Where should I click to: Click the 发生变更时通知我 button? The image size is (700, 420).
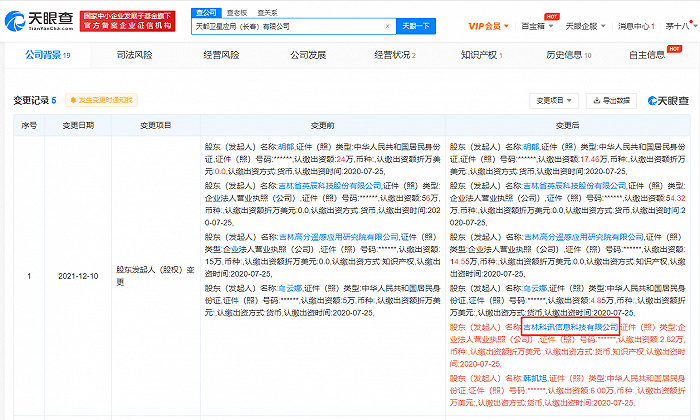[x=101, y=100]
